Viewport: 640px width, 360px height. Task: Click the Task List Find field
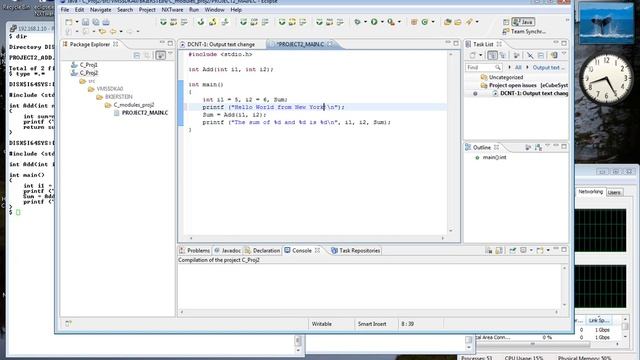(x=484, y=67)
